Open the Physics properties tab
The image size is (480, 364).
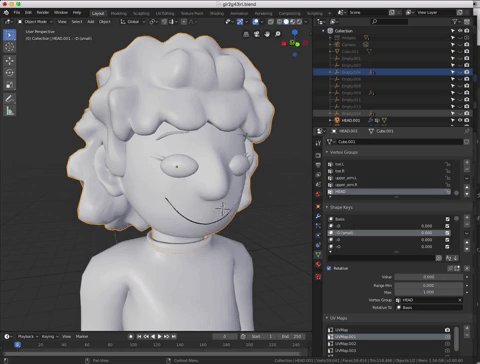[x=318, y=235]
